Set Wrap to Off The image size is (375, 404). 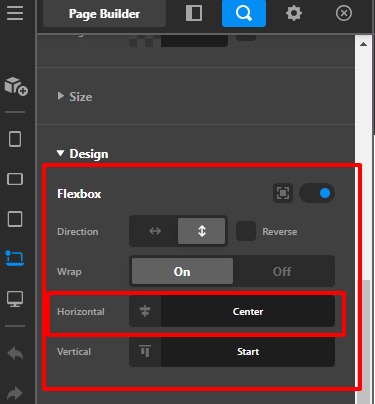283,271
